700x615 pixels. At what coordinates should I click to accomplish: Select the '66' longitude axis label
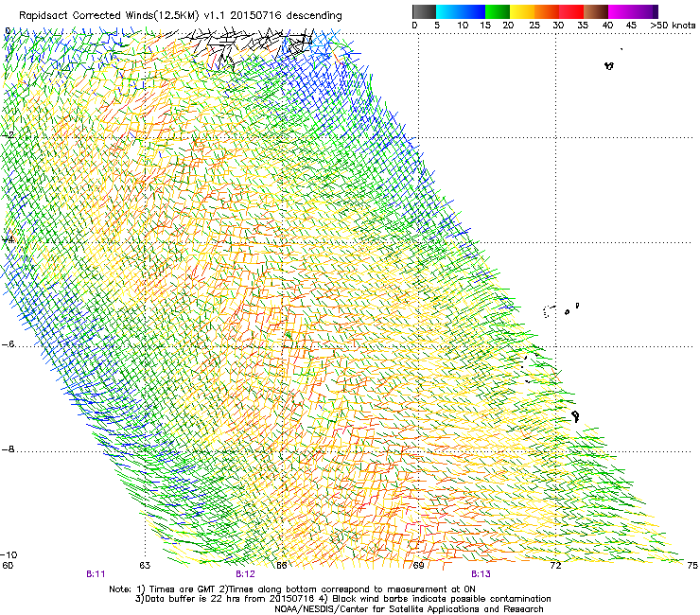click(x=282, y=566)
